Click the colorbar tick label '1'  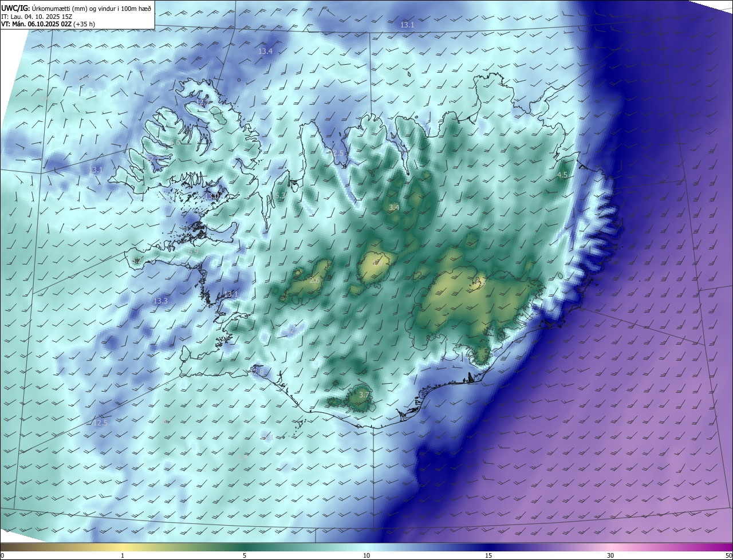click(x=123, y=555)
